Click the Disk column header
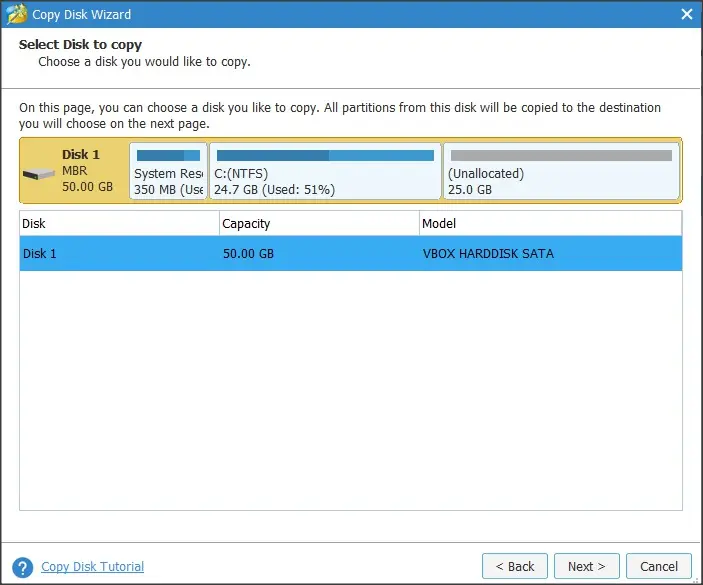Image resolution: width=703 pixels, height=585 pixels. tap(119, 223)
